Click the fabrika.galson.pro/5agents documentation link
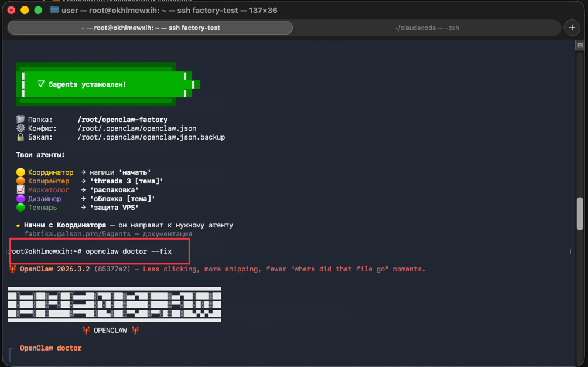588x367 pixels. [77, 234]
